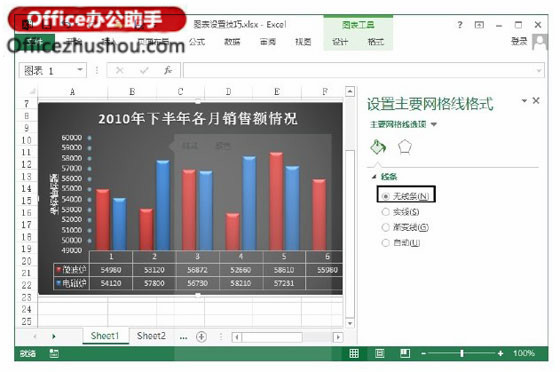Screen dimensions: 560x372
Task: Click previous sheet navigation arrow
Action: [35, 336]
